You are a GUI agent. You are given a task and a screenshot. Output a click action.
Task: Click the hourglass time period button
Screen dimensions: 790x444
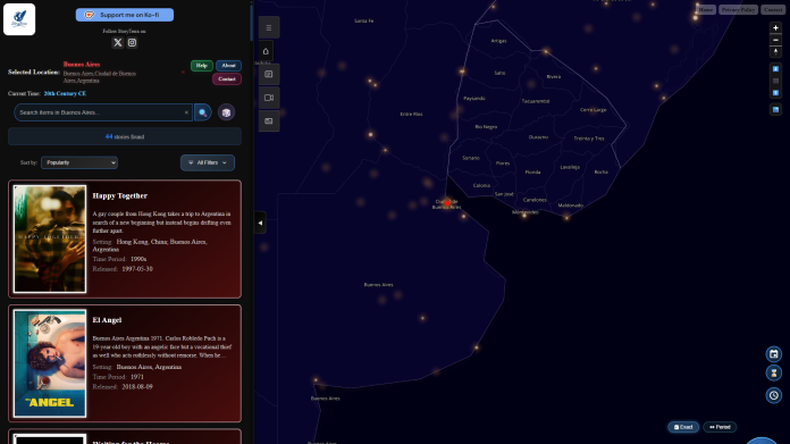pos(774,373)
